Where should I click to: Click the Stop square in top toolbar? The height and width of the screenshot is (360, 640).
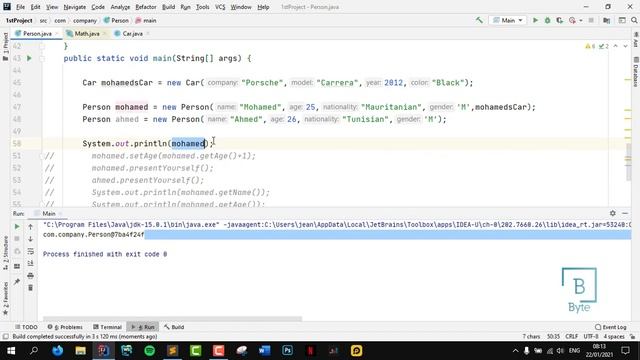(591, 20)
